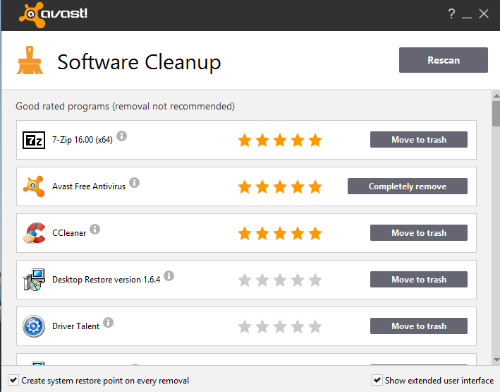Click the CCleaner program icon
Viewport: 500px width, 392px height.
pos(34,233)
